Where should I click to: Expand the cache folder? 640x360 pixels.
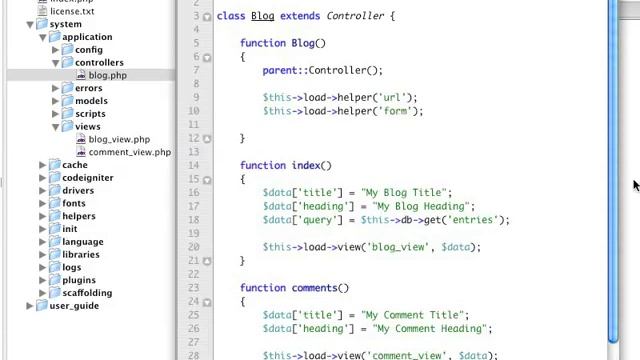pos(42,165)
